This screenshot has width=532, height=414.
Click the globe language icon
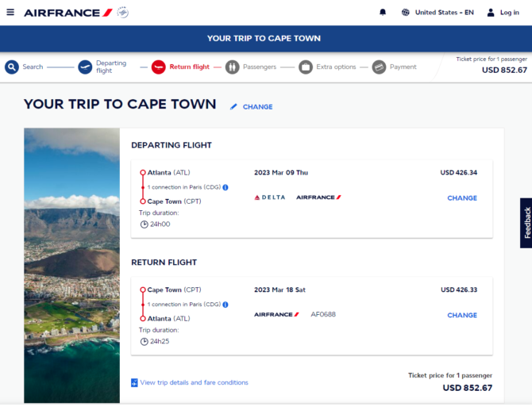click(x=405, y=13)
